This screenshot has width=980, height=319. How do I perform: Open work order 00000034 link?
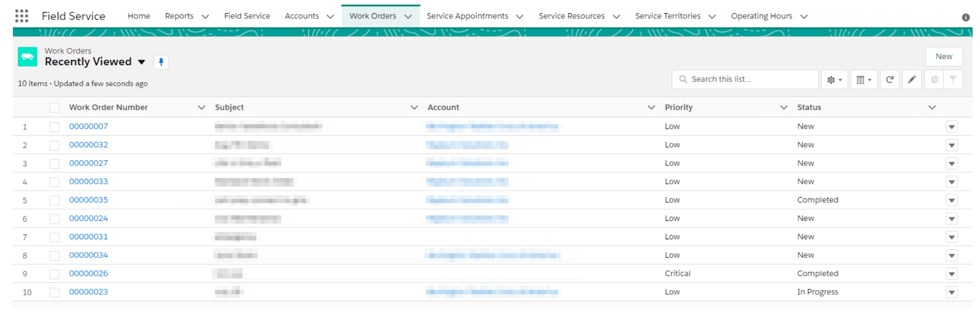(89, 255)
